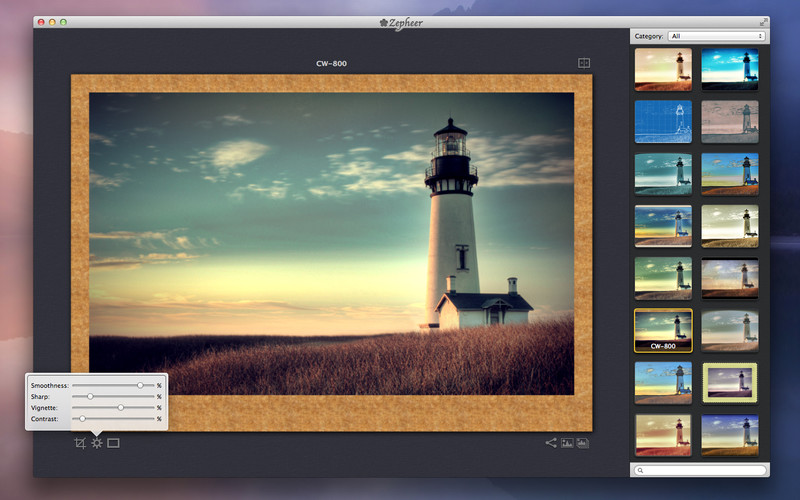The image size is (800, 500).
Task: Show the histogram icon
Action: [x=583, y=443]
